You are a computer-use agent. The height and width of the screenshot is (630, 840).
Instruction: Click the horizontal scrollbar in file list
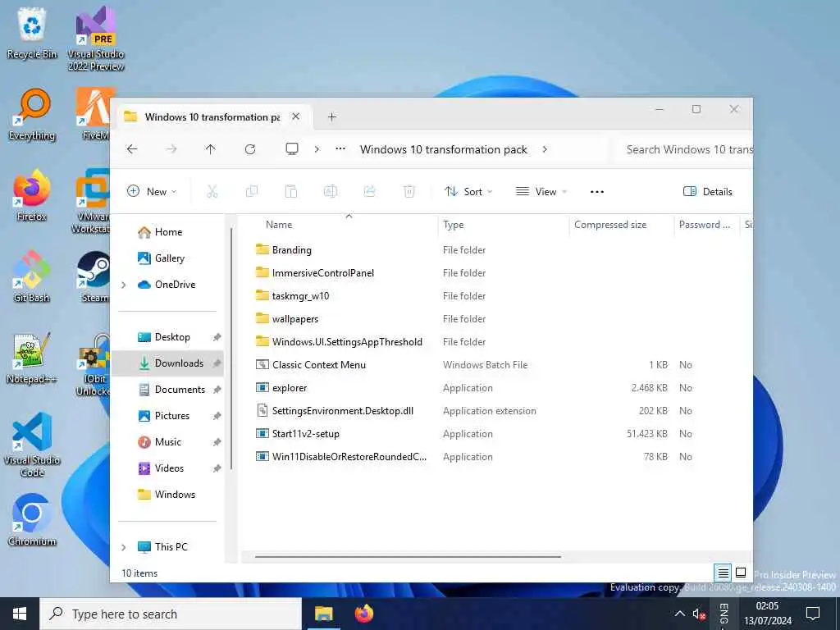coord(409,557)
